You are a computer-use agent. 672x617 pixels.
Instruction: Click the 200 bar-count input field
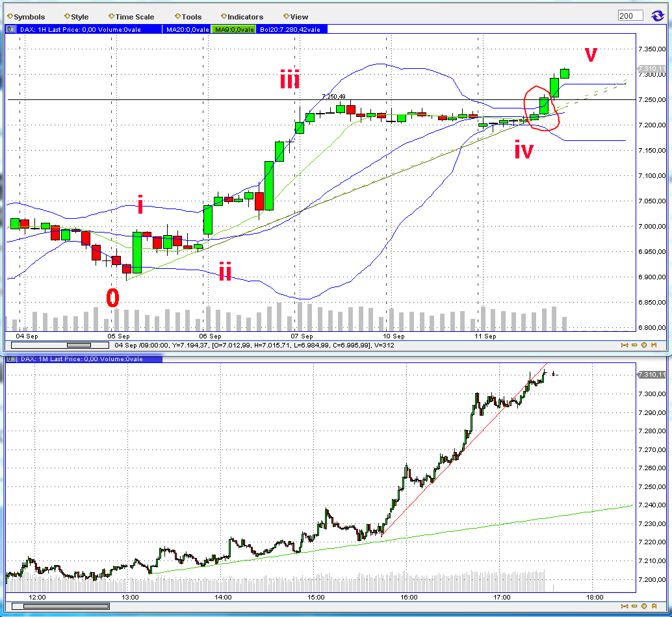coord(630,16)
